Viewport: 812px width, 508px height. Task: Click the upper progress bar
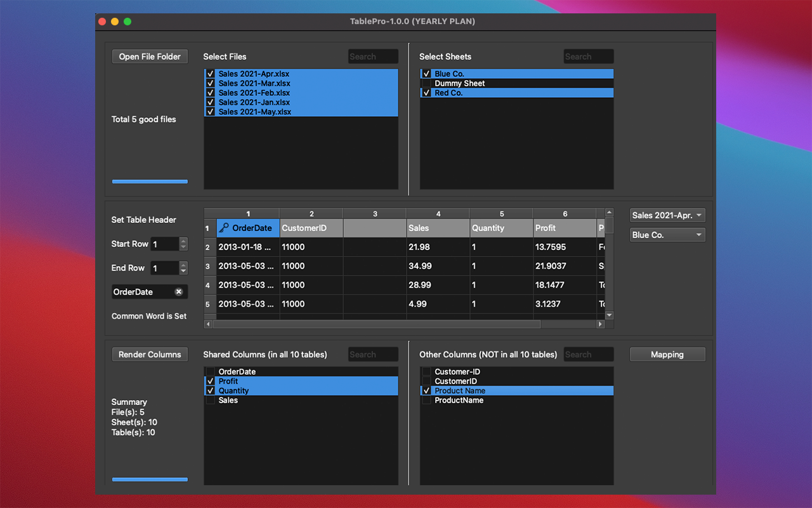point(150,182)
